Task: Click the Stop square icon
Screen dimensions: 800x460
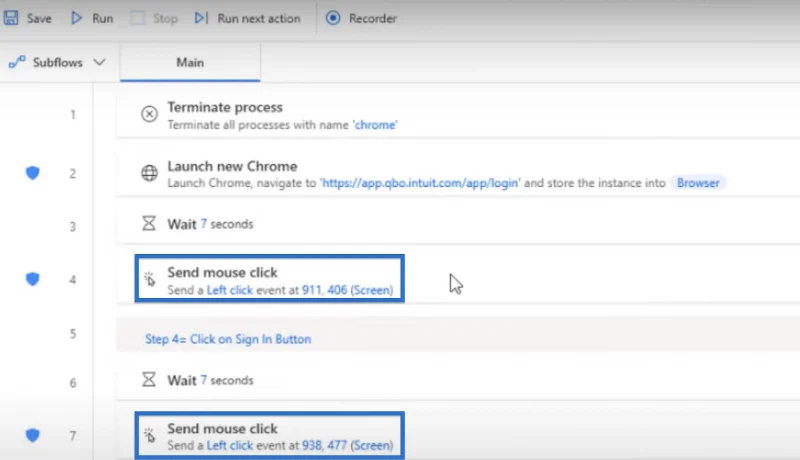Action: [137, 18]
